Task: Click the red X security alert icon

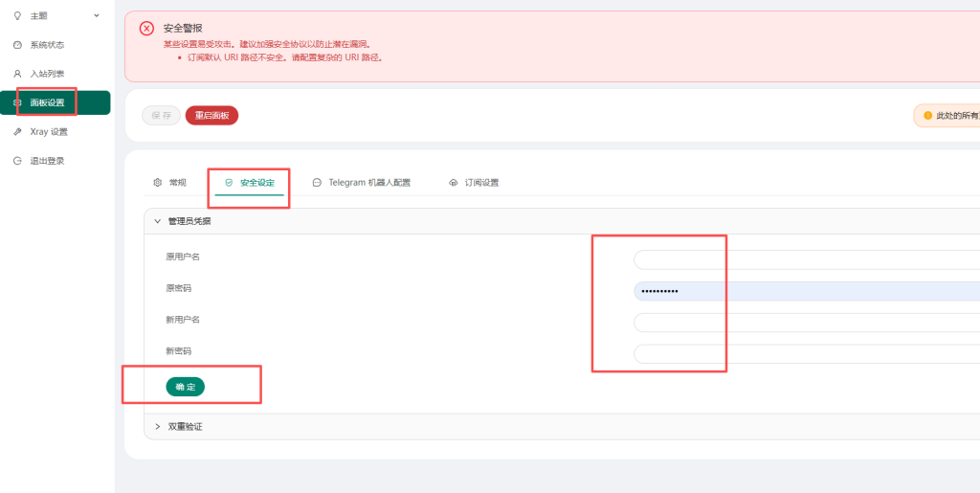Action: tap(146, 28)
